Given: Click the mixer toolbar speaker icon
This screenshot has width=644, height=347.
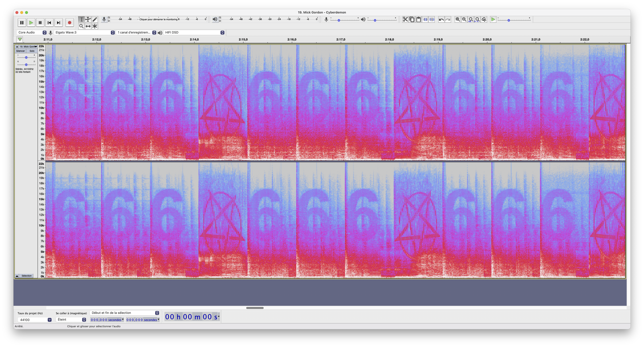Looking at the screenshot, I should pyautogui.click(x=363, y=20).
